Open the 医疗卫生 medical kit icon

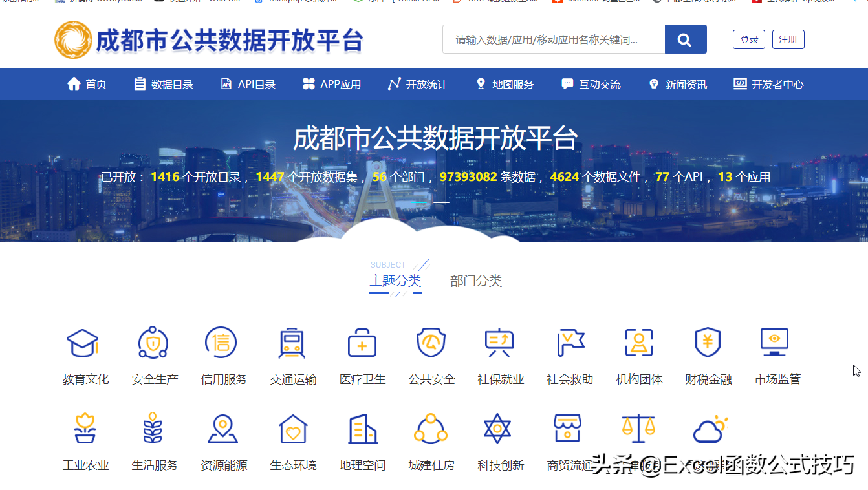point(362,343)
